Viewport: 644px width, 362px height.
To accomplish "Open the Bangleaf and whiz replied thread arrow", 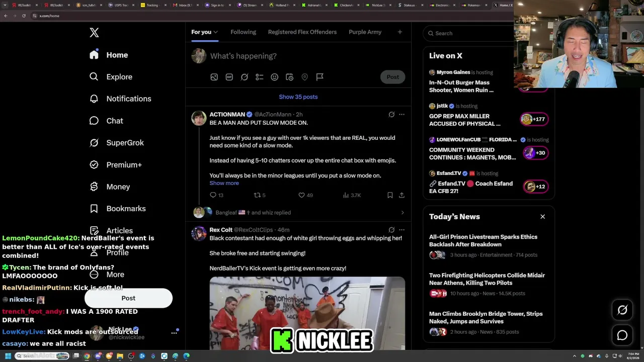I will [x=403, y=213].
